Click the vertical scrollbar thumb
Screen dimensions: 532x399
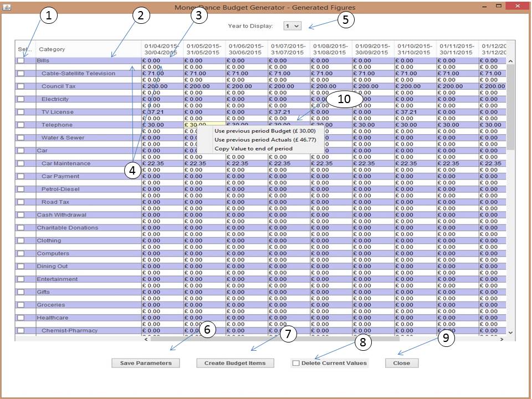click(x=510, y=107)
